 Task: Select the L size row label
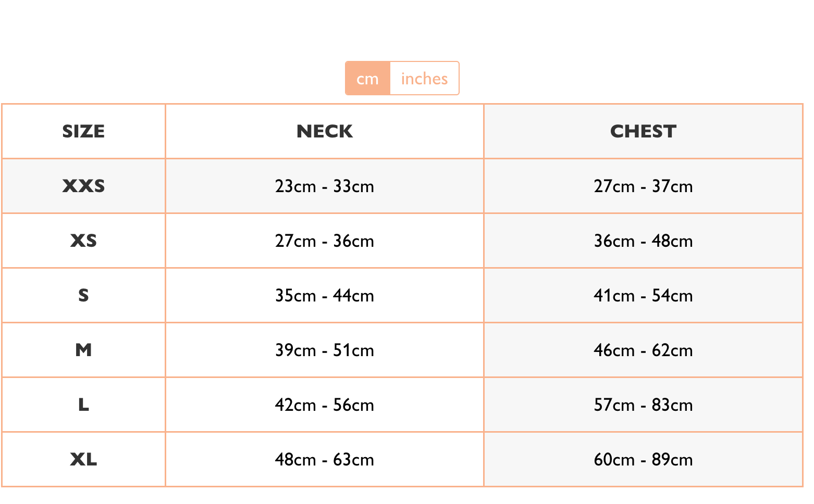point(83,405)
